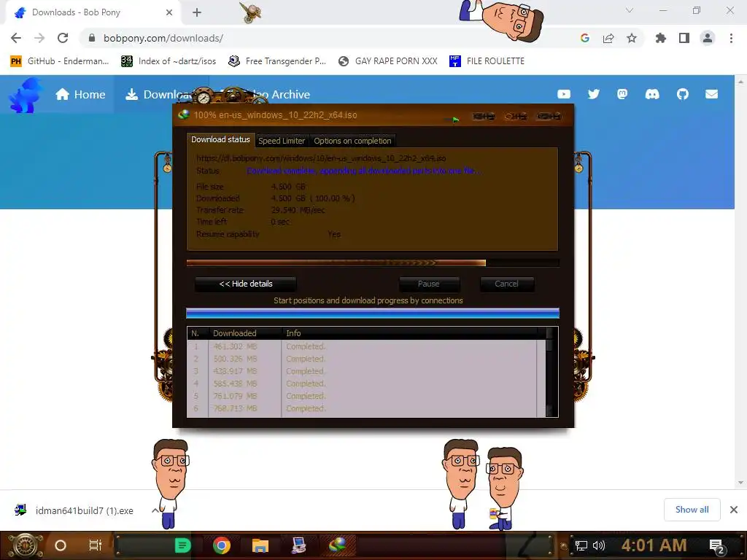Open a new browser tab
747x560 pixels.
(197, 12)
